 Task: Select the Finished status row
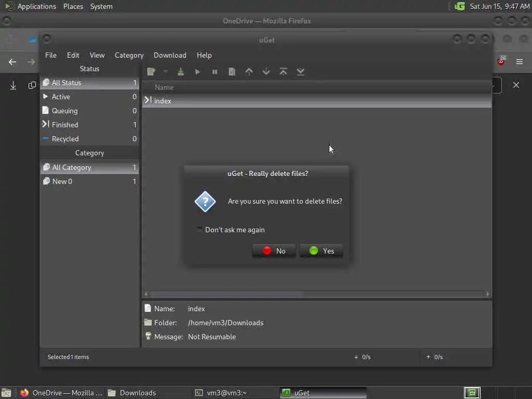[x=89, y=125]
